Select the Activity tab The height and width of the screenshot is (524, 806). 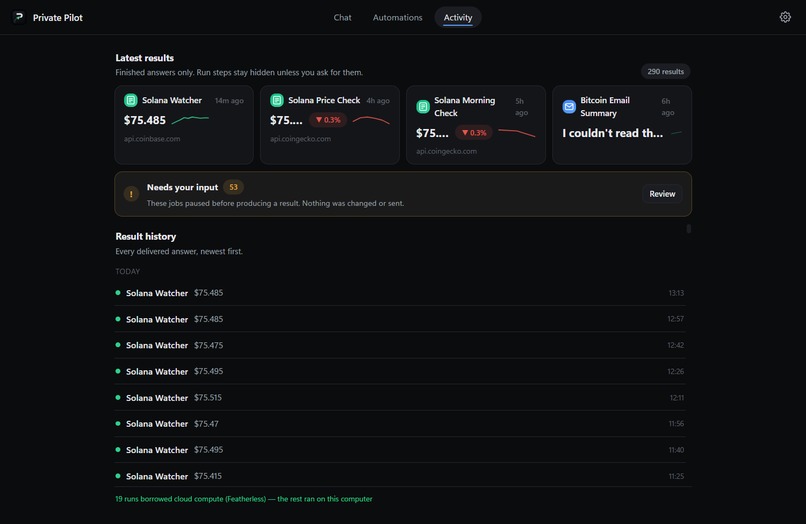(x=458, y=17)
